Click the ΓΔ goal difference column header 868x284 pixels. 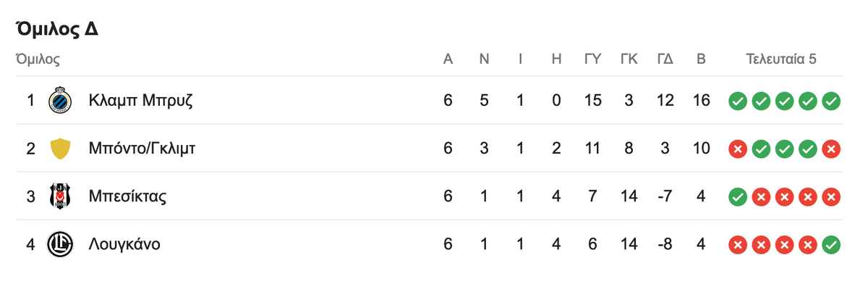pyautogui.click(x=665, y=59)
